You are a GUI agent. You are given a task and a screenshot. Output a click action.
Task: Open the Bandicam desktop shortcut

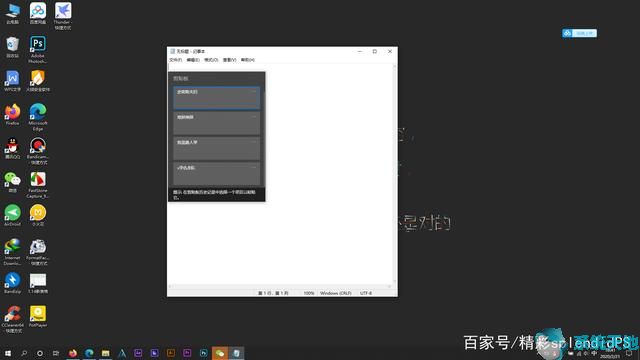click(x=38, y=151)
